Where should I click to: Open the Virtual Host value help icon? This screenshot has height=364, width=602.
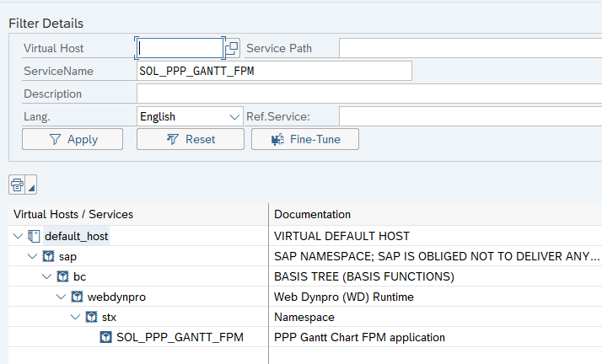point(232,48)
